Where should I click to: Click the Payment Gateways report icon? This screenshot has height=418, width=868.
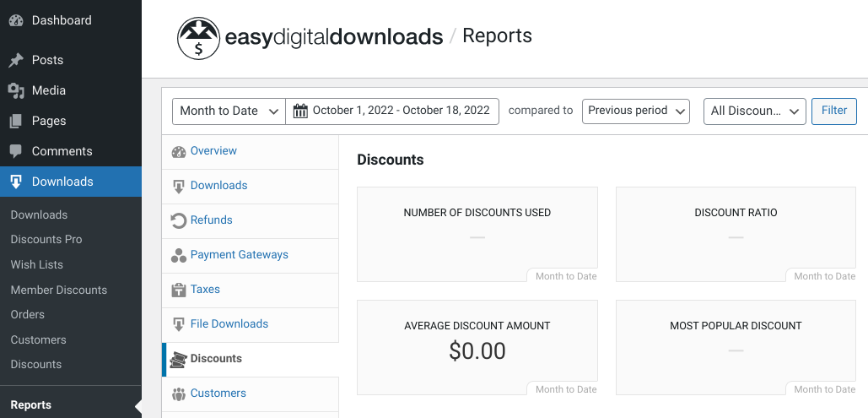pos(178,255)
